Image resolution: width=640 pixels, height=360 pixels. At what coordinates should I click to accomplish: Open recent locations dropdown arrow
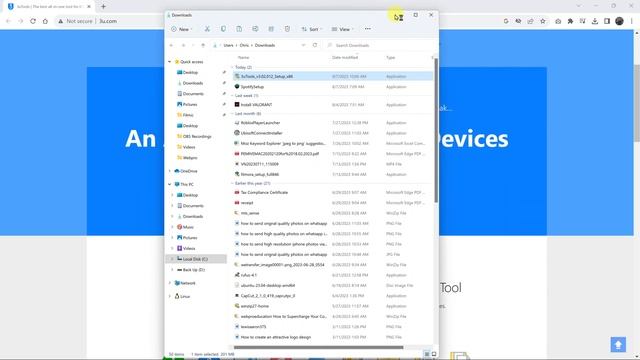[193, 45]
